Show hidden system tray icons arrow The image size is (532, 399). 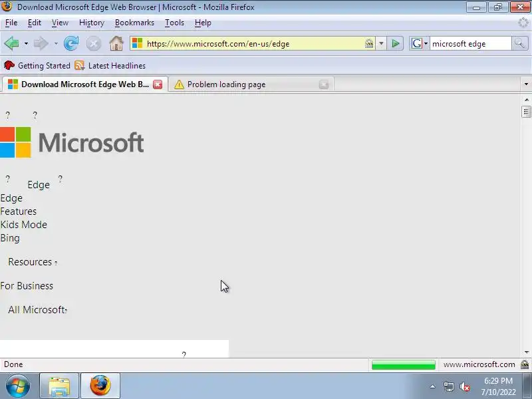(x=433, y=386)
